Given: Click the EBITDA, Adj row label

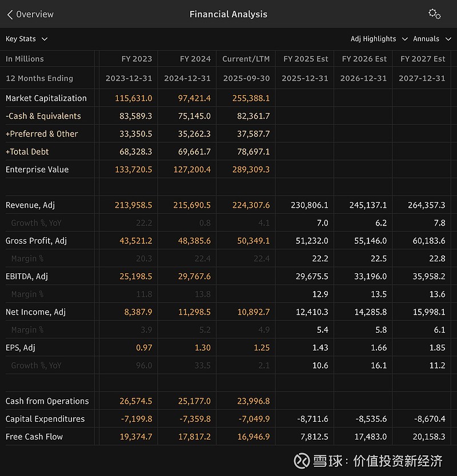Looking at the screenshot, I should point(27,276).
